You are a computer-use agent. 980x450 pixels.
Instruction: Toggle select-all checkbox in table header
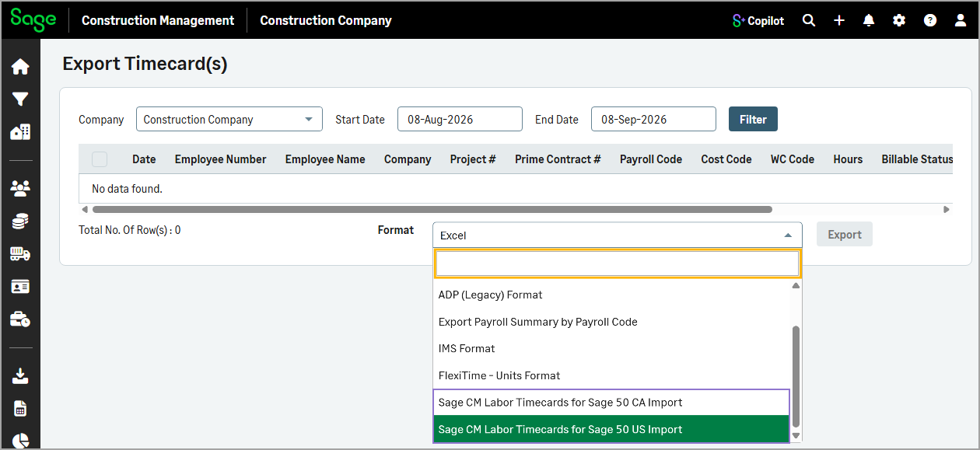(100, 159)
